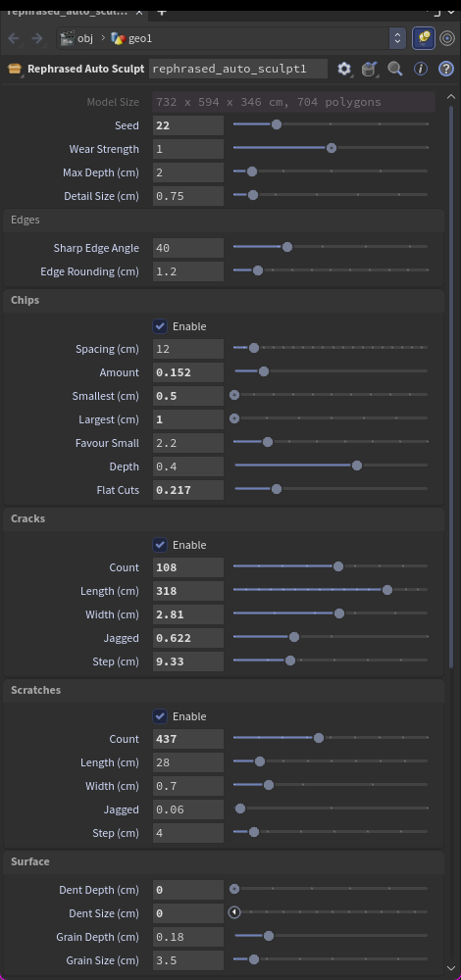Collapse the Cracks section header

(224, 518)
